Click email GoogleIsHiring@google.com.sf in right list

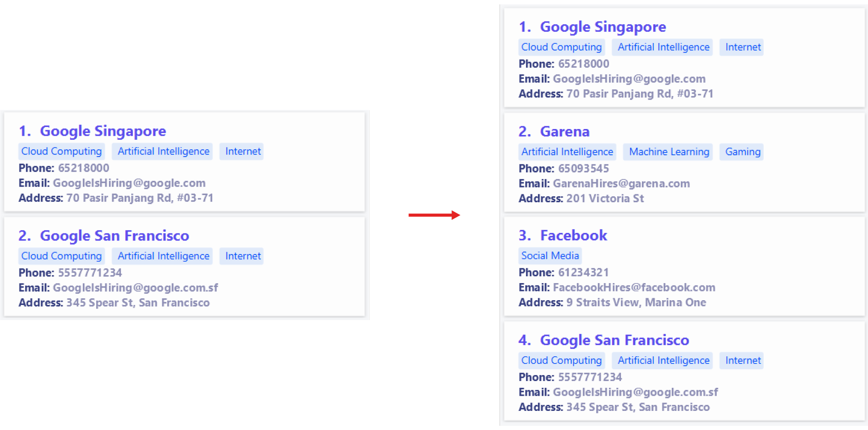pos(636,392)
